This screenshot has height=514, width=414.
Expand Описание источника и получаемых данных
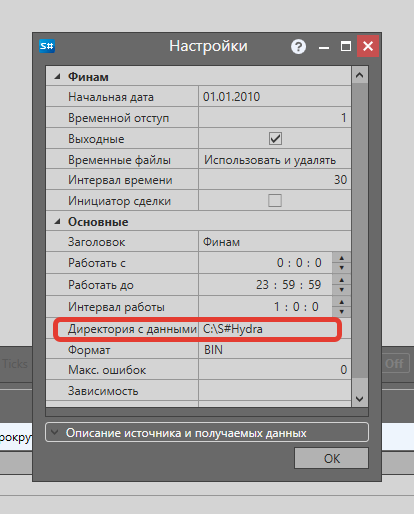207,433
